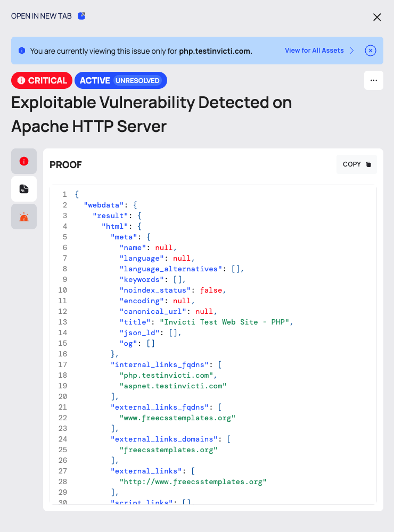This screenshot has height=532, width=394.
Task: Click the "keywords" key on line 9
Action: point(142,280)
